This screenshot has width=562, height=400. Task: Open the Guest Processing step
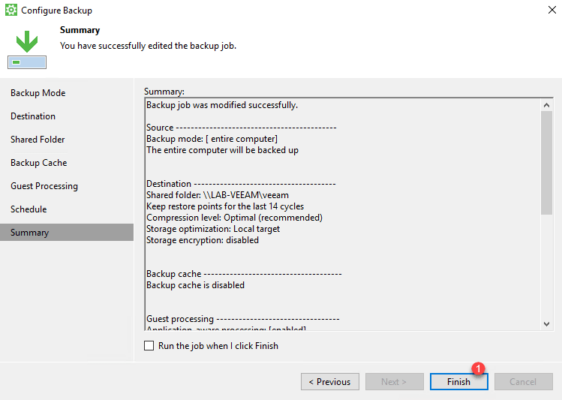[x=44, y=186]
